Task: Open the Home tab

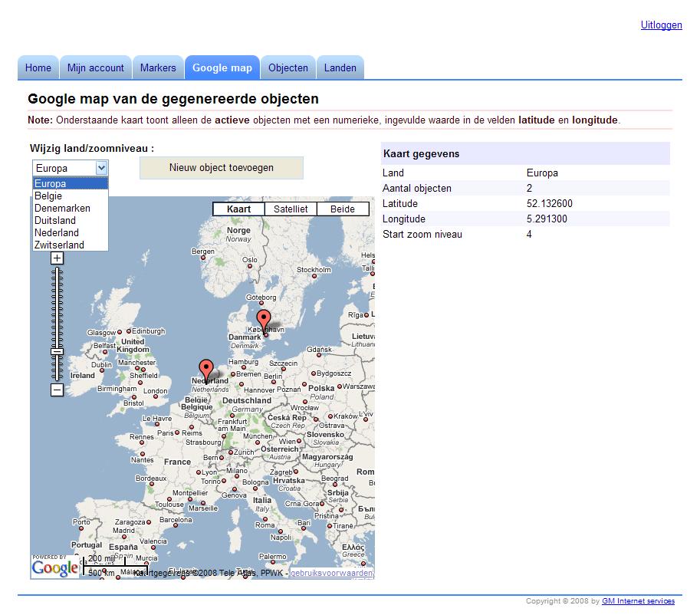Action: click(x=38, y=68)
